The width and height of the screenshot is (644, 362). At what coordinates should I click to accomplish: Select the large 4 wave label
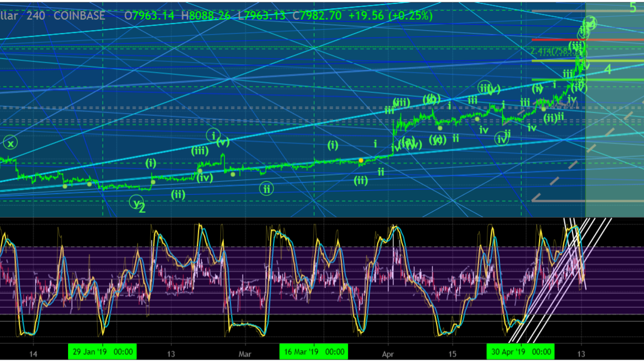point(608,70)
